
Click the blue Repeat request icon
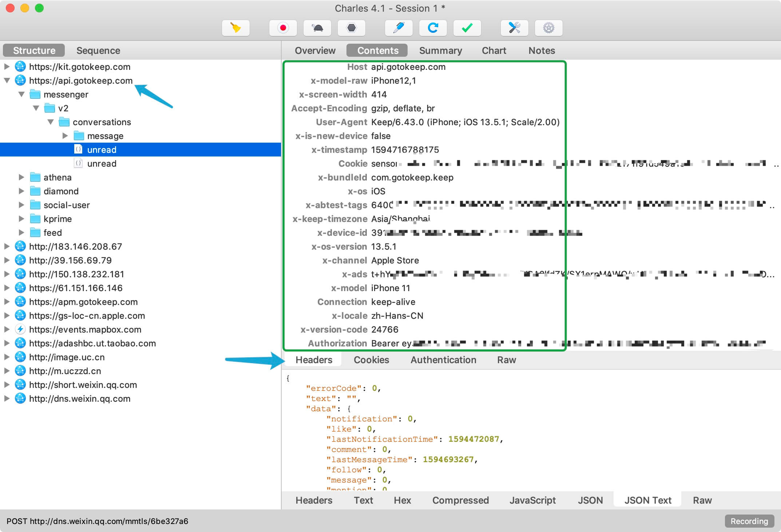click(x=433, y=28)
